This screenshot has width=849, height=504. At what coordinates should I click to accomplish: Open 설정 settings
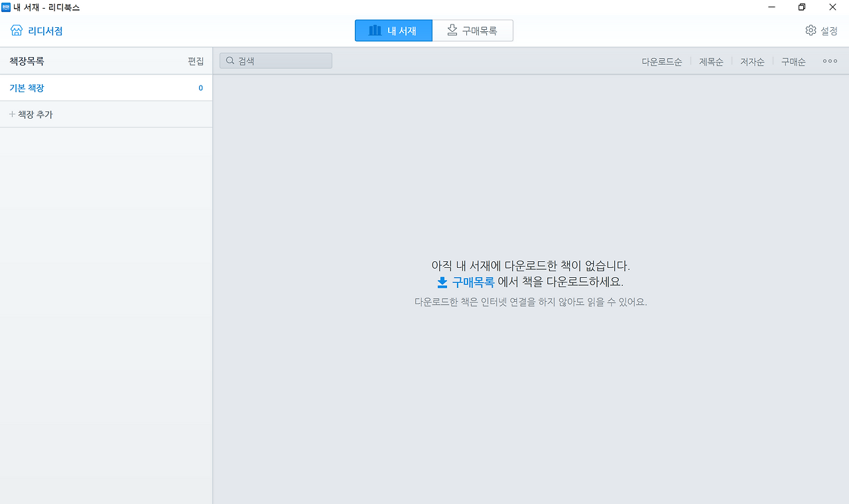point(821,31)
